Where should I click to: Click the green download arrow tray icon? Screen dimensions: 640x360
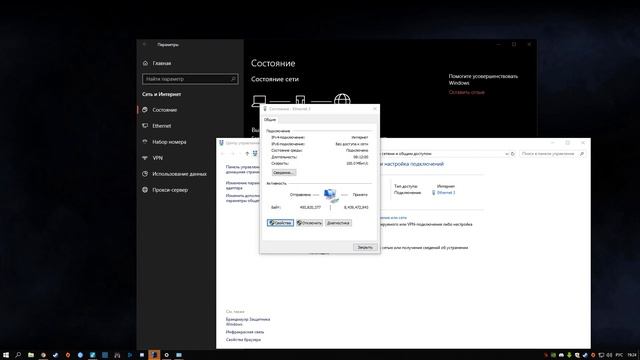[569, 355]
